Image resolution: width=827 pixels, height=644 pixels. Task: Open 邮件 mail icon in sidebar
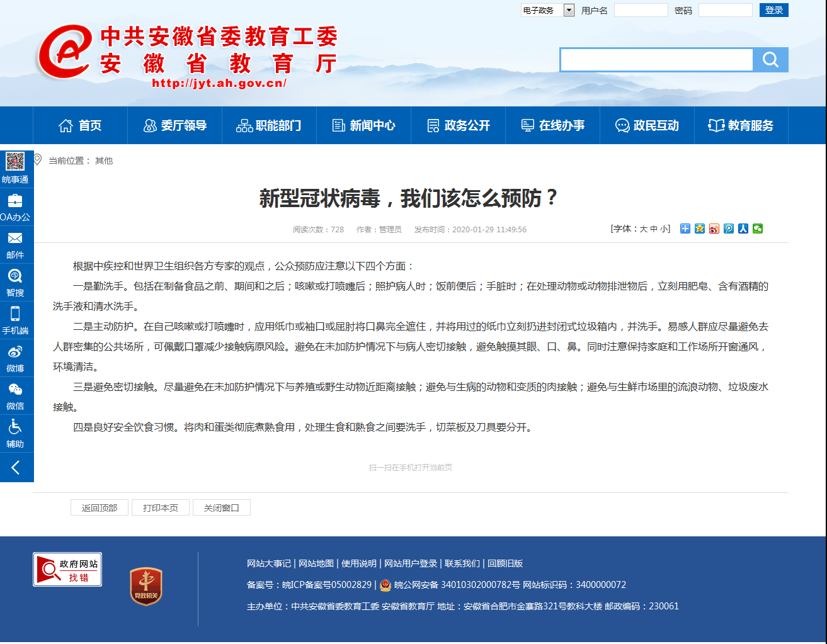point(15,239)
